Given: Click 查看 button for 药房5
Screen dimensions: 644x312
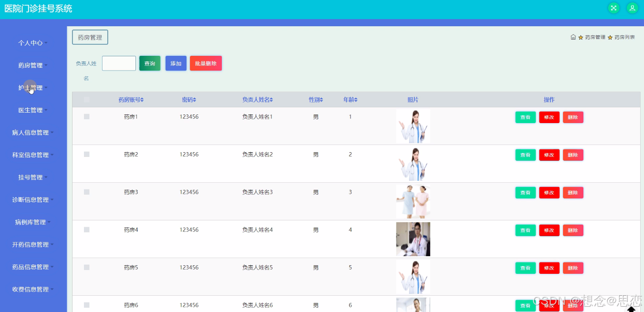Looking at the screenshot, I should (525, 268).
